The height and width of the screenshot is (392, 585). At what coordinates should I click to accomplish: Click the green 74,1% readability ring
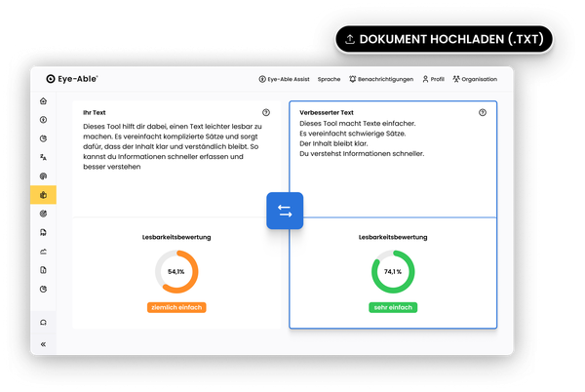[x=392, y=272]
